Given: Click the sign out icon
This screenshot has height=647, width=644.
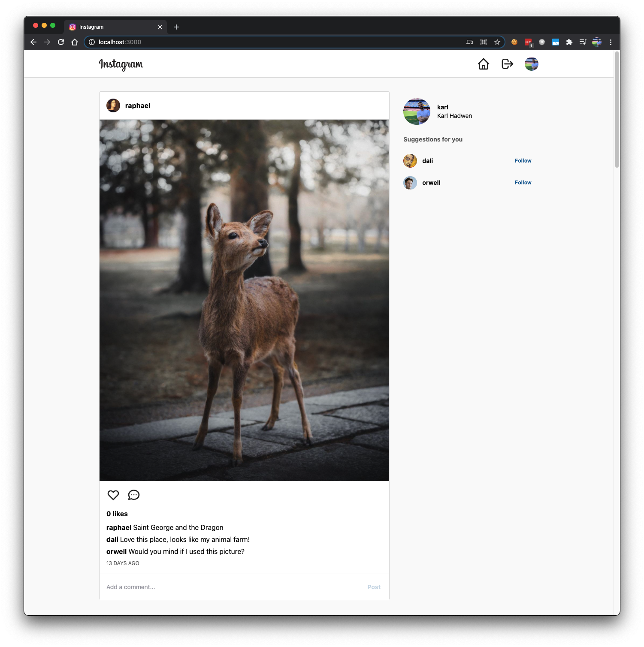Looking at the screenshot, I should pos(507,64).
